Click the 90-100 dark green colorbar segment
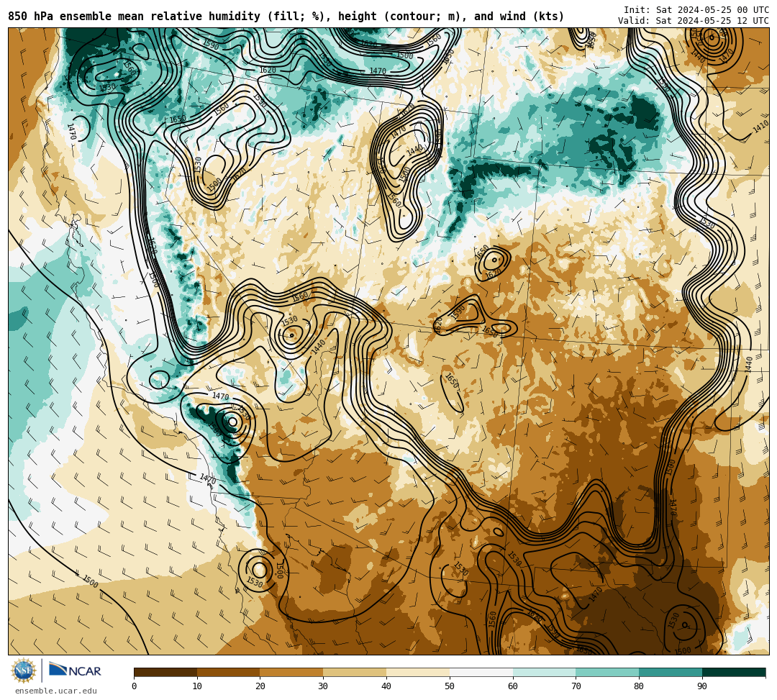Image resolution: width=777 pixels, height=700 pixels. (x=734, y=672)
